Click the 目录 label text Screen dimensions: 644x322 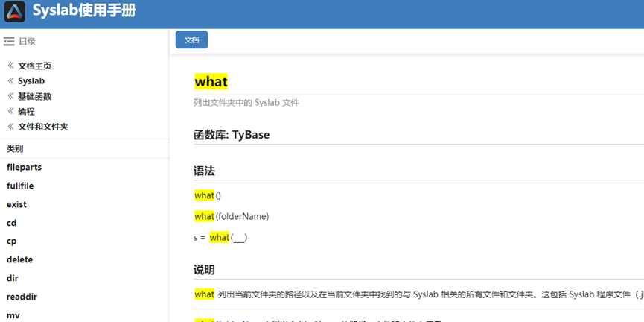coord(27,41)
